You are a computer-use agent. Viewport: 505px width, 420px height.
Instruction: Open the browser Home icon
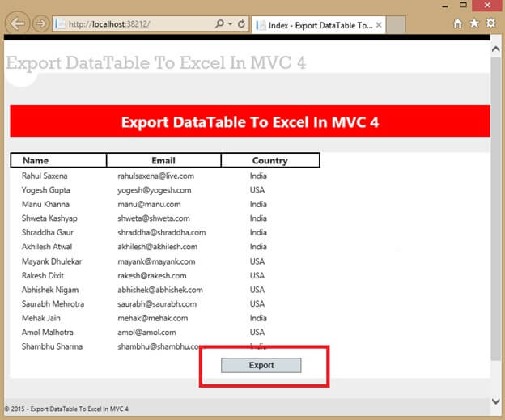pos(458,23)
